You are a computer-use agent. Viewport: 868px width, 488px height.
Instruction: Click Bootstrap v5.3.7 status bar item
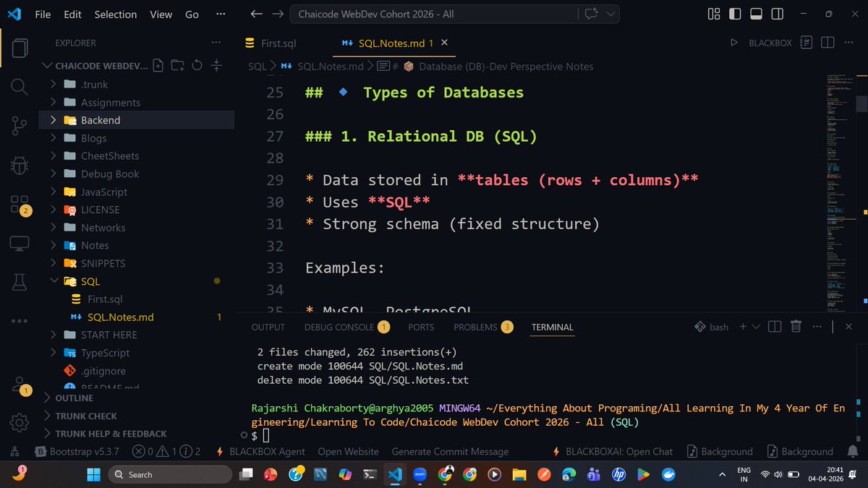point(77,451)
